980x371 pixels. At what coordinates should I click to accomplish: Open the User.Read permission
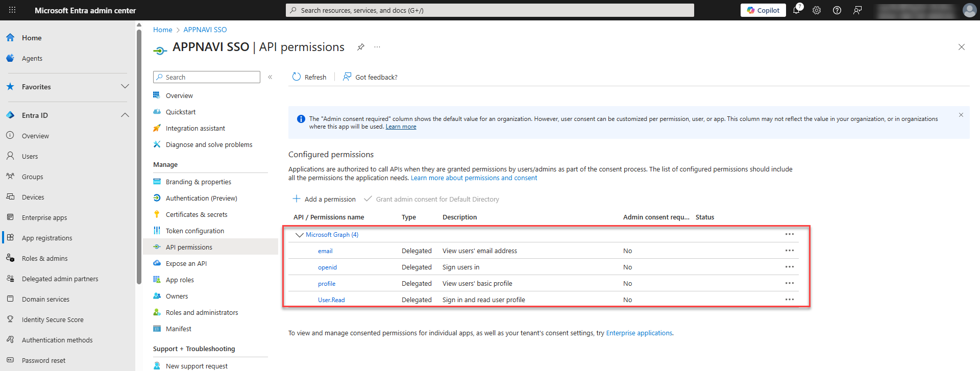pyautogui.click(x=331, y=300)
